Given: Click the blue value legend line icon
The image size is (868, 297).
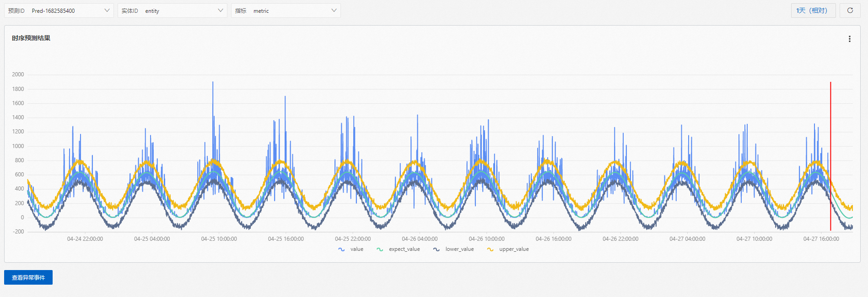Looking at the screenshot, I should coord(341,249).
